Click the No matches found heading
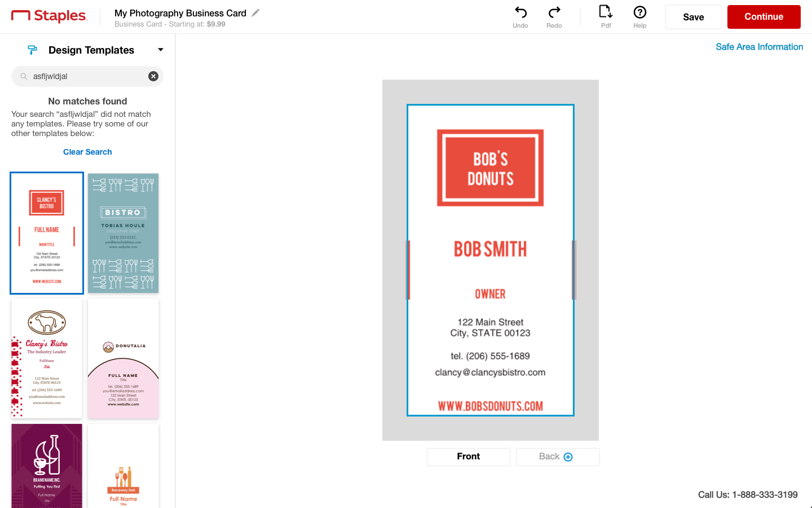 pyautogui.click(x=87, y=101)
